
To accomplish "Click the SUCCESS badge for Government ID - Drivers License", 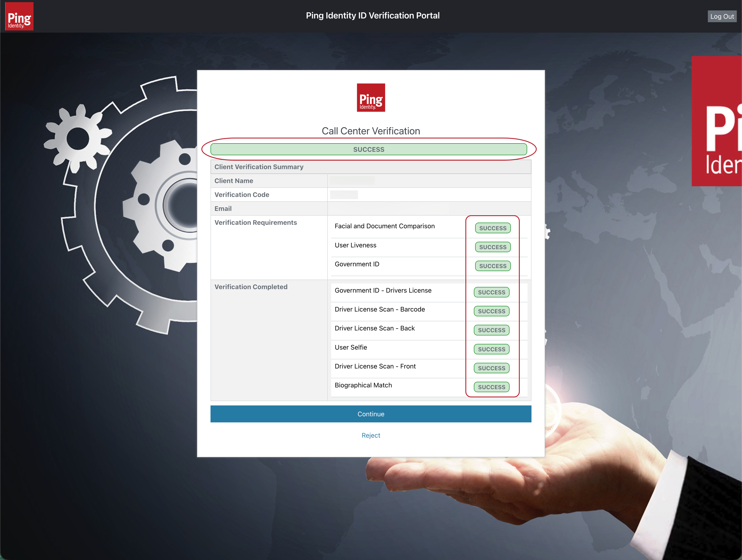I will pyautogui.click(x=491, y=292).
